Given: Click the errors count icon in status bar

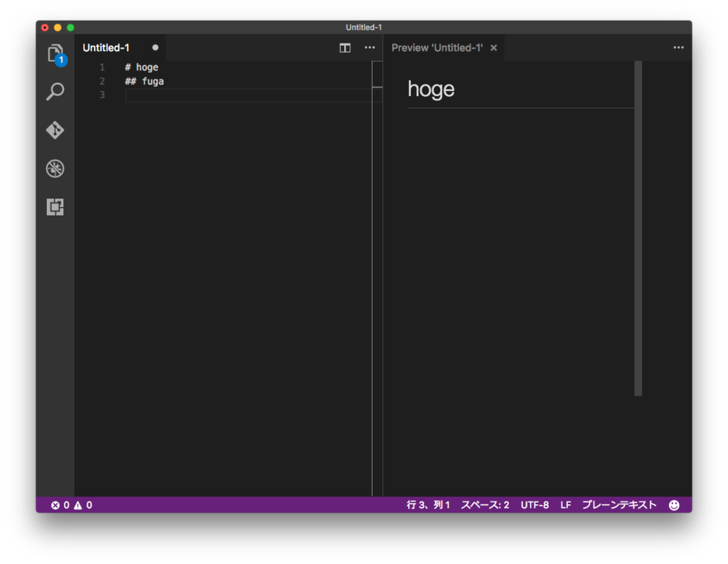Looking at the screenshot, I should pos(60,505).
